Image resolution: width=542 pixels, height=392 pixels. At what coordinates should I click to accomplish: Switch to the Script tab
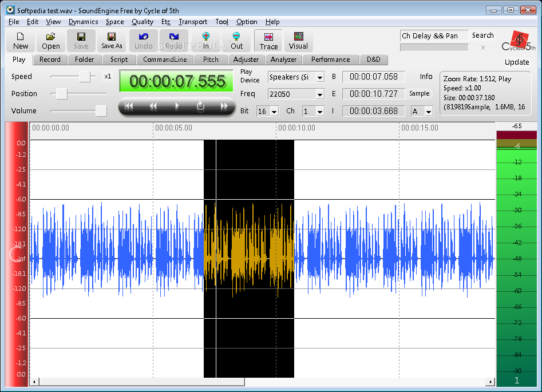point(119,60)
